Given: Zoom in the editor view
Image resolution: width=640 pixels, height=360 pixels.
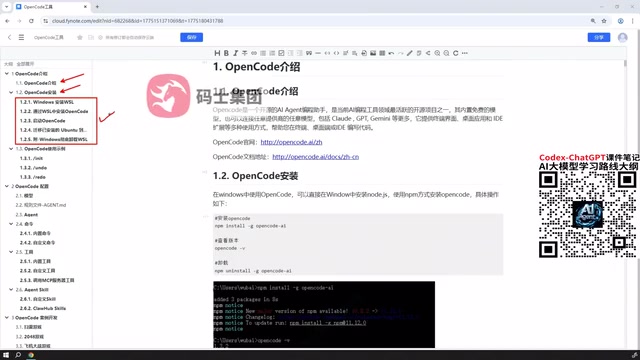Looking at the screenshot, I should (x=437, y=53).
